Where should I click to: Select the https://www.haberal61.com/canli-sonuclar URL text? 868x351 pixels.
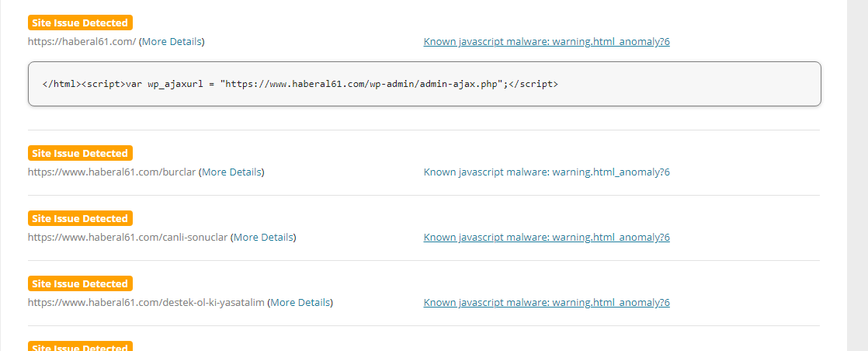coord(128,238)
